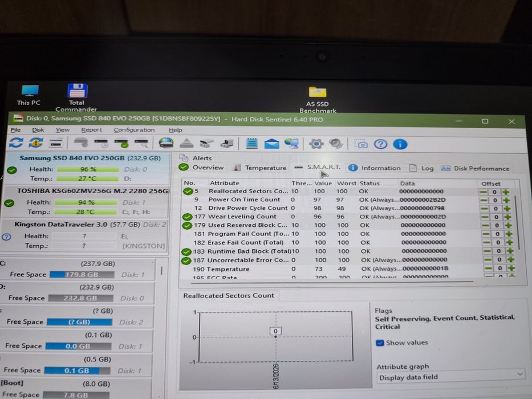Switch to the Information tab

pos(375,168)
